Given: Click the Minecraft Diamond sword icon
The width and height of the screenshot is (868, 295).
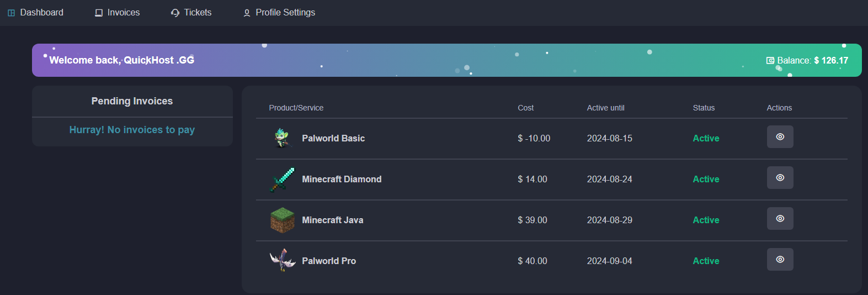Looking at the screenshot, I should click(x=282, y=179).
